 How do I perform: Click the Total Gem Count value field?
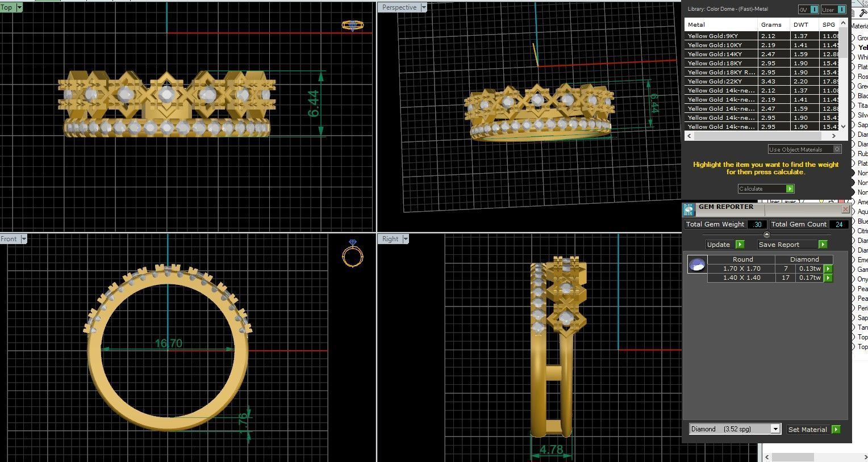839,224
